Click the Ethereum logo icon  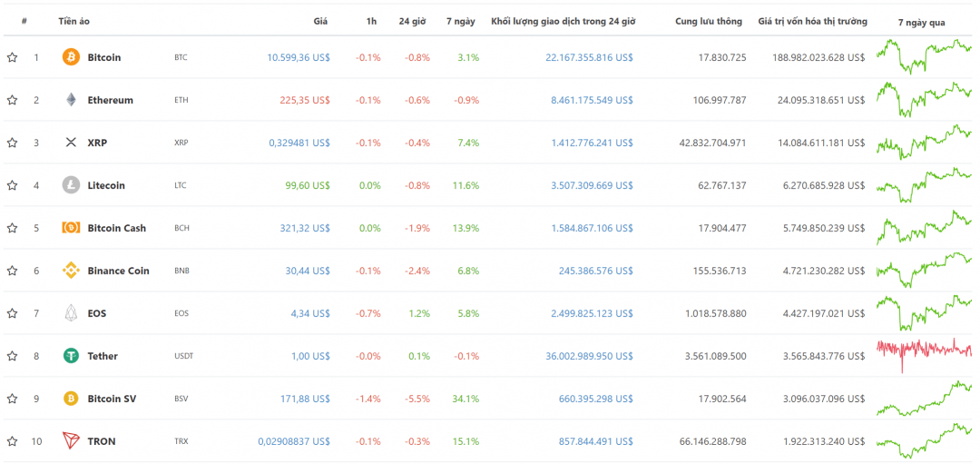point(72,100)
